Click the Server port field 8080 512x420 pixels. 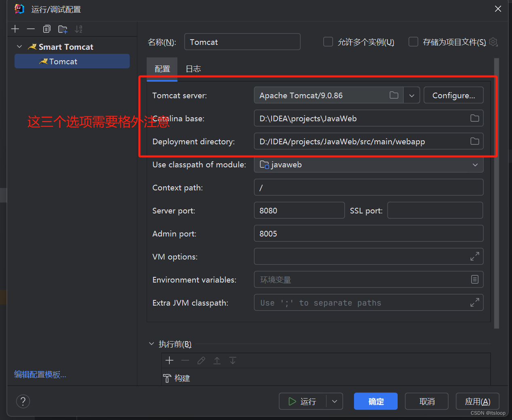point(299,210)
